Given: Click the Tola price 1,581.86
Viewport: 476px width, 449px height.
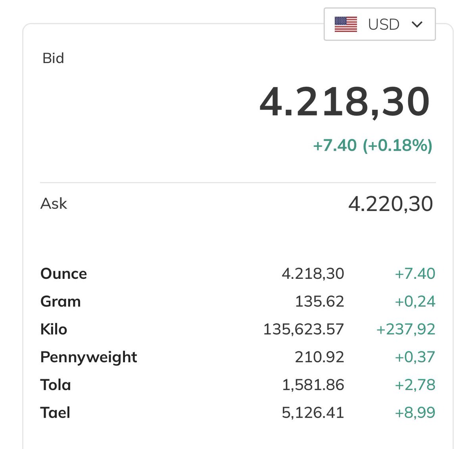Looking at the screenshot, I should coord(313,385).
